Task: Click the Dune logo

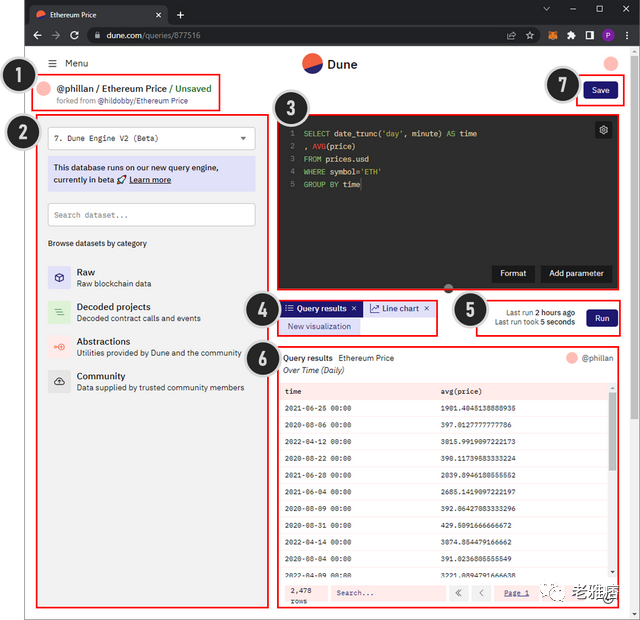Action: point(330,64)
